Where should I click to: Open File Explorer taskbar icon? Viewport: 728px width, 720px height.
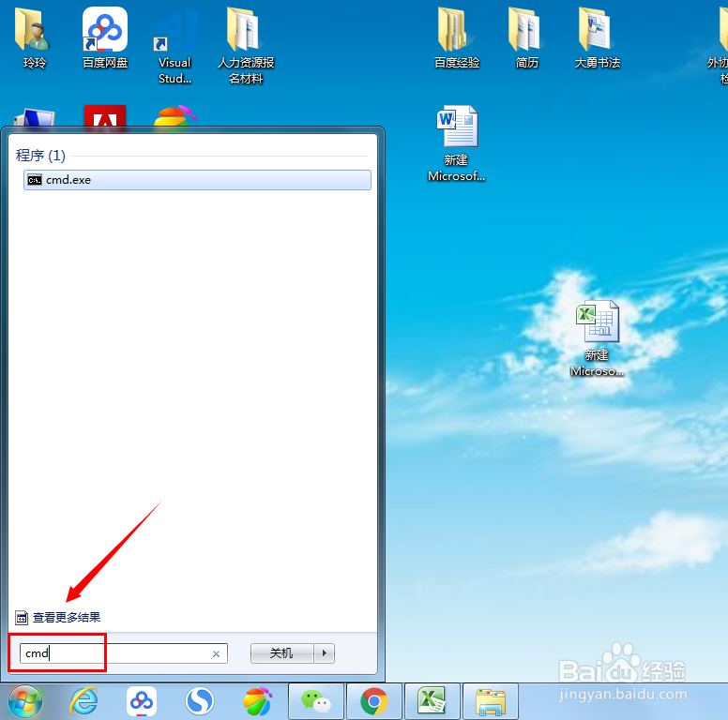point(491,701)
